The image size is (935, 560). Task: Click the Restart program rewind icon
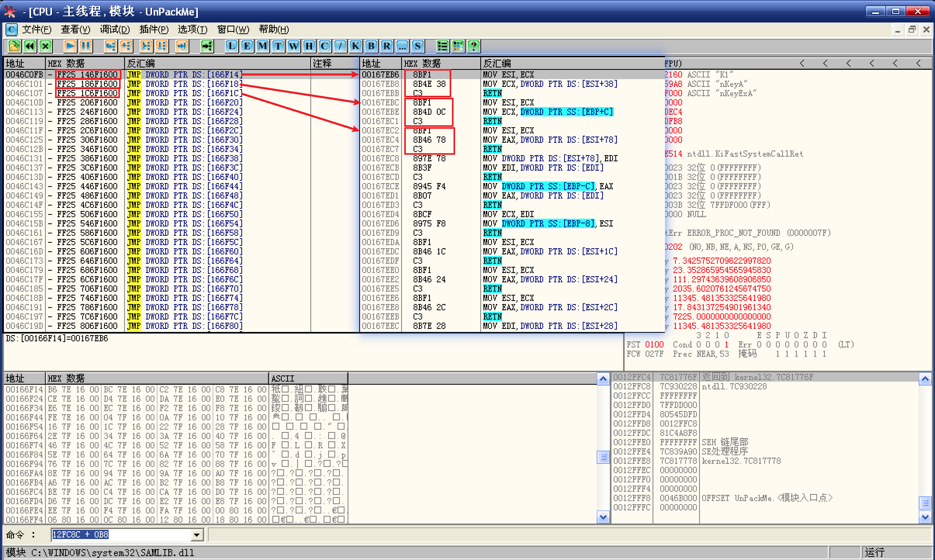pyautogui.click(x=30, y=46)
